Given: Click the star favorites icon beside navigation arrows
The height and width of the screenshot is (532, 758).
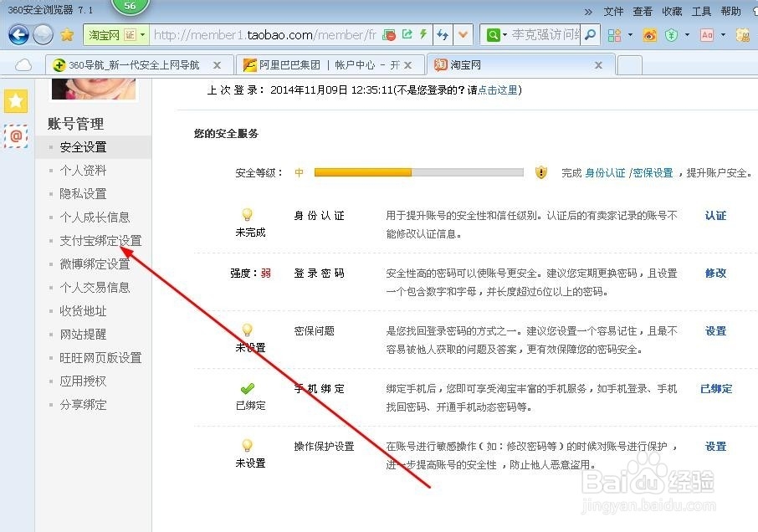Looking at the screenshot, I should click(67, 35).
